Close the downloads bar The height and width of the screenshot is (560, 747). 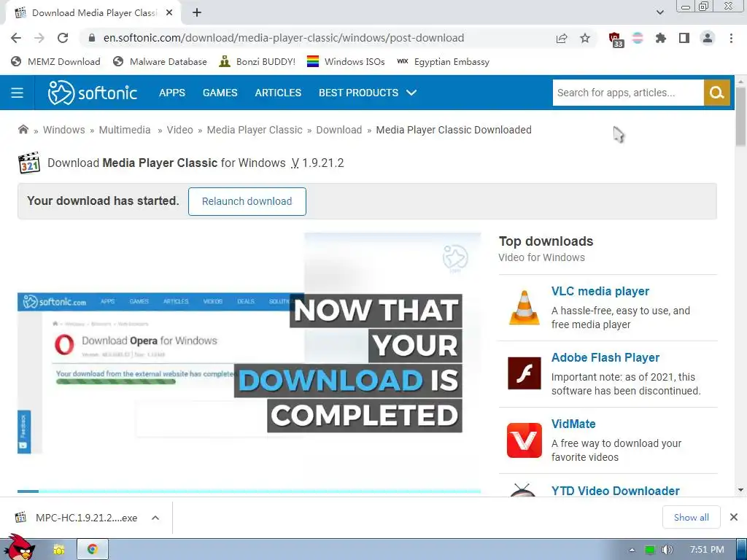(x=734, y=517)
